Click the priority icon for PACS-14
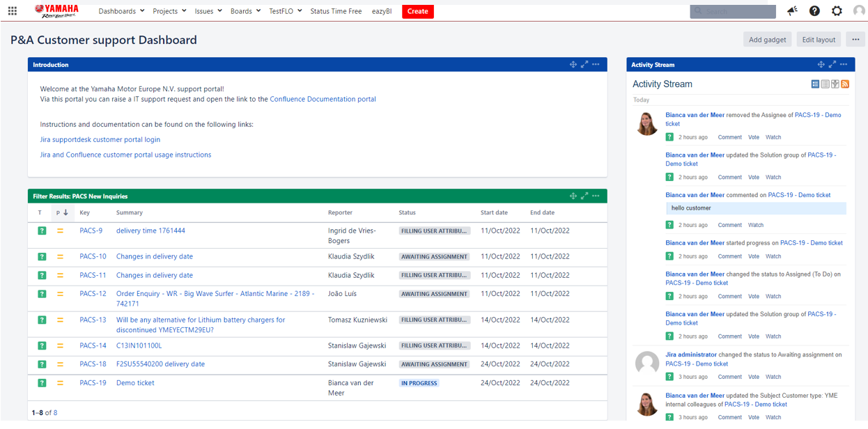The width and height of the screenshot is (868, 429). click(x=60, y=345)
